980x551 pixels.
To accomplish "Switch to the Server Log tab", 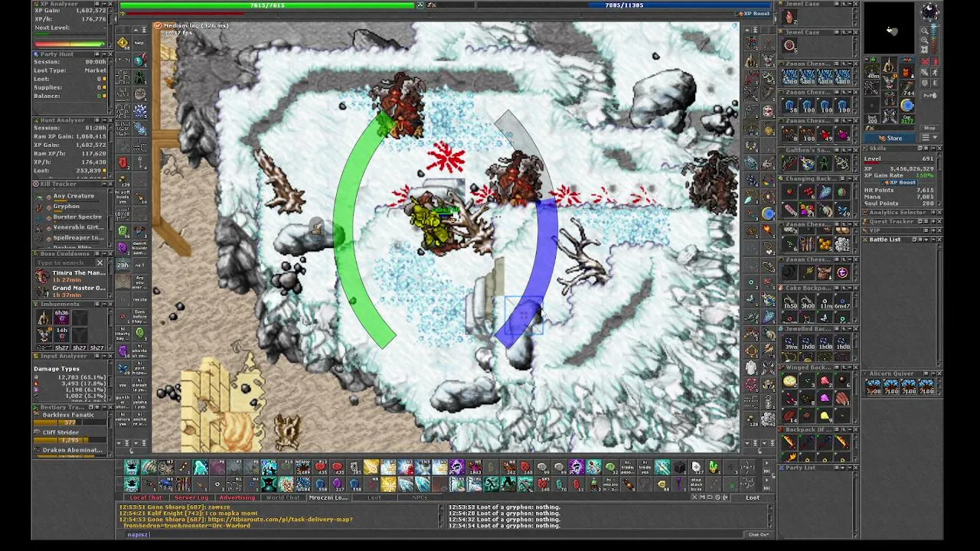I will 191,497.
